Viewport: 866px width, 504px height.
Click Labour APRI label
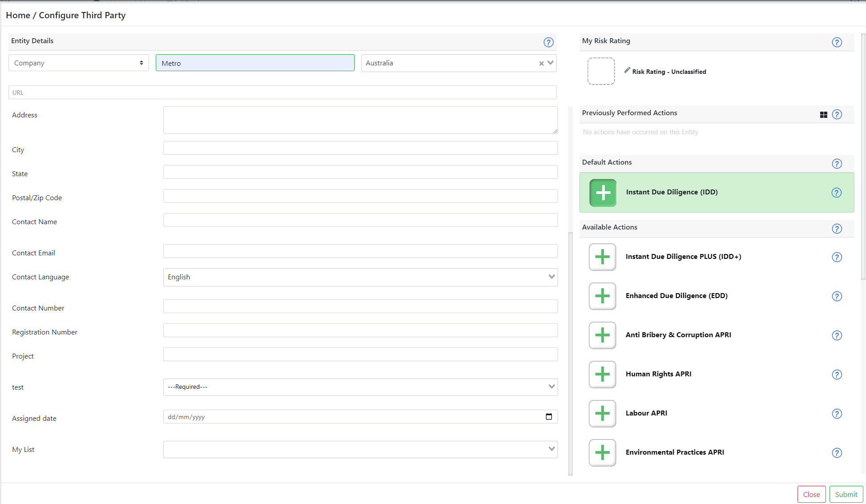646,413
